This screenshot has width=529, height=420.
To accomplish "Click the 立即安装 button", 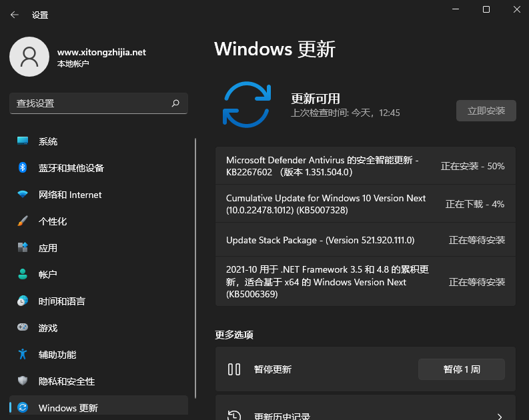I will (x=486, y=111).
